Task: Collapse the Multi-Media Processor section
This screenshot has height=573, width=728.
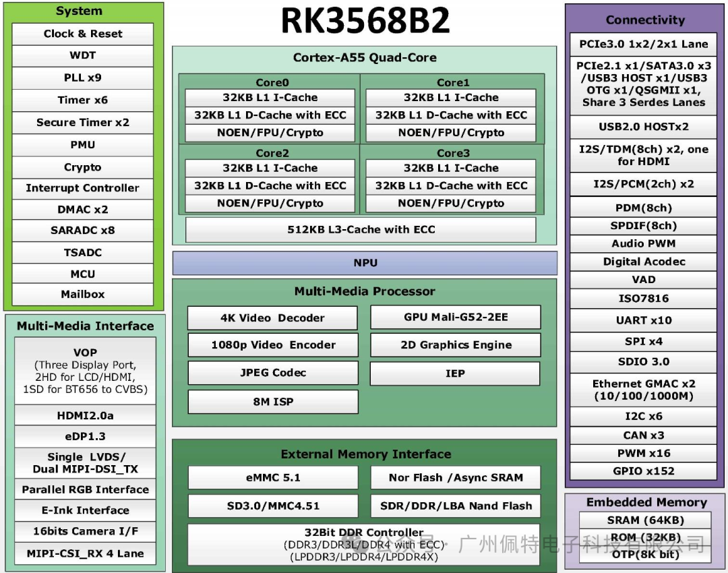Action: pyautogui.click(x=364, y=291)
